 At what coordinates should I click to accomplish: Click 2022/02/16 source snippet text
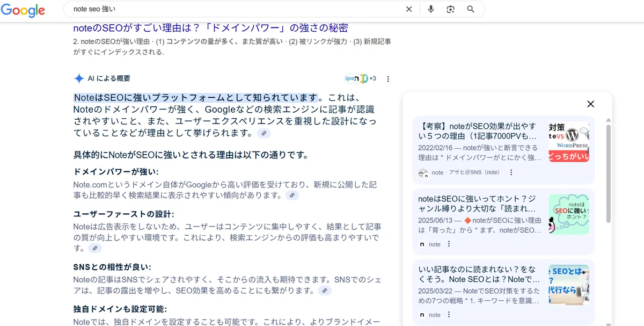(x=480, y=153)
